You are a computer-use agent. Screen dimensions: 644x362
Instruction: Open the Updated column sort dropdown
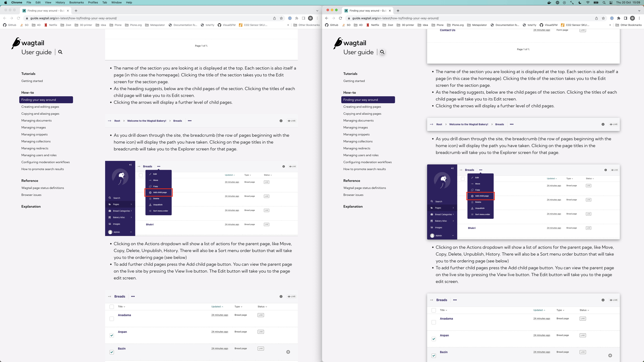[217, 307]
